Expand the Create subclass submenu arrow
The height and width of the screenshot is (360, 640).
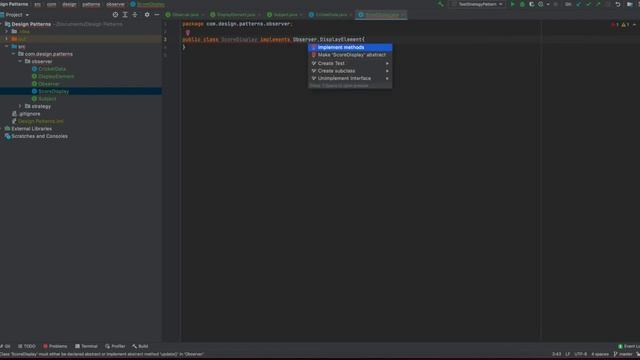pos(387,71)
